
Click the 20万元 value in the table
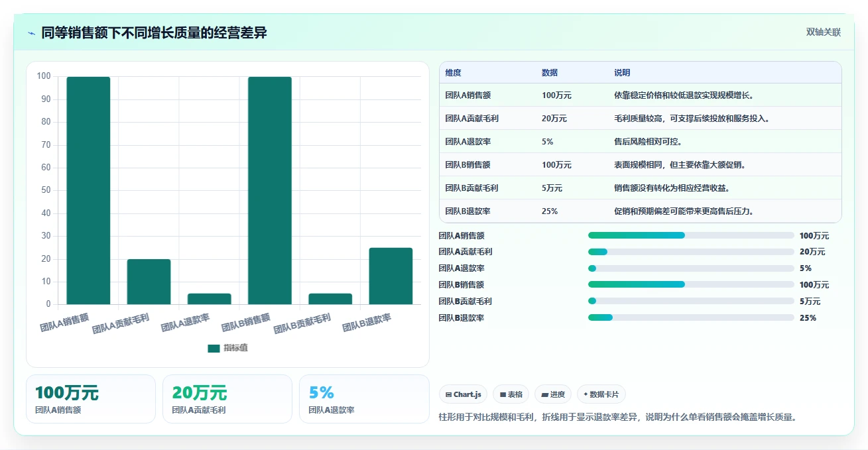pyautogui.click(x=554, y=119)
